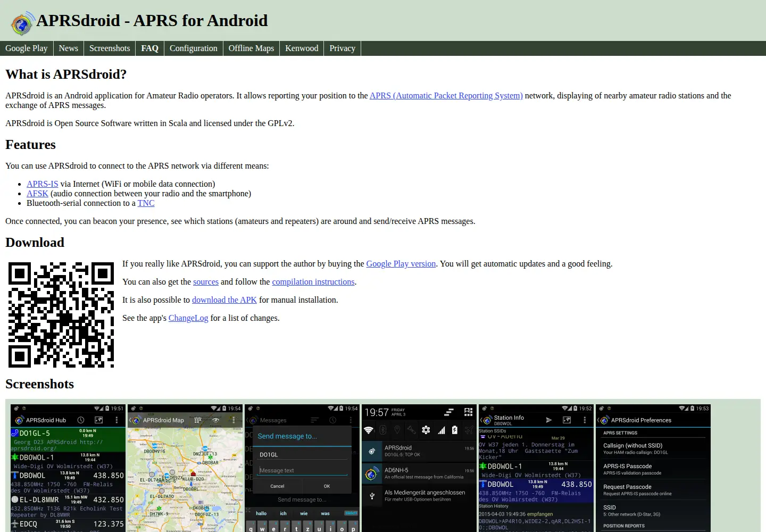The height and width of the screenshot is (532, 766).
Task: Open the Google Play menu item
Action: tap(27, 48)
